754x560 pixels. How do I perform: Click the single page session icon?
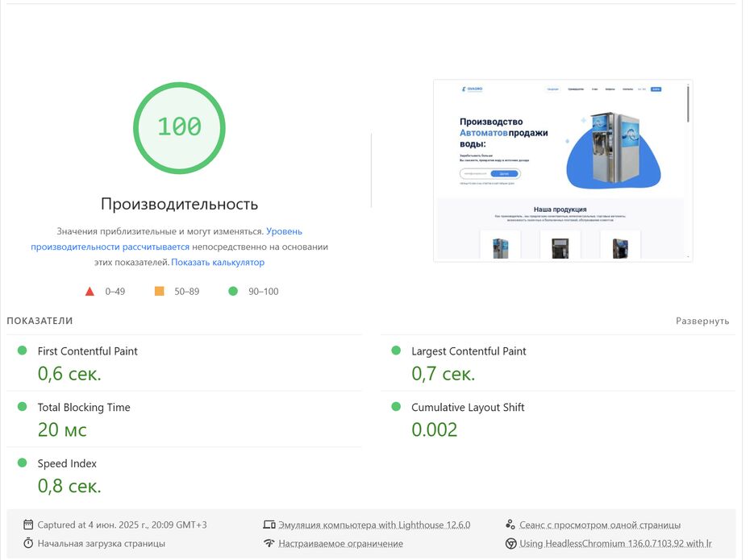510,525
